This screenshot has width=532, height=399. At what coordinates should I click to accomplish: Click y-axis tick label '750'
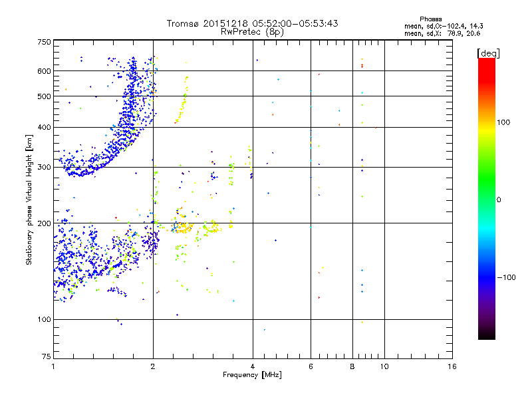(44, 42)
